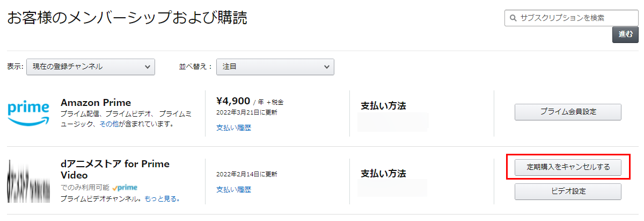Click 支払い方法 label in the Amazon Prime row
644x221 pixels.
tap(383, 106)
